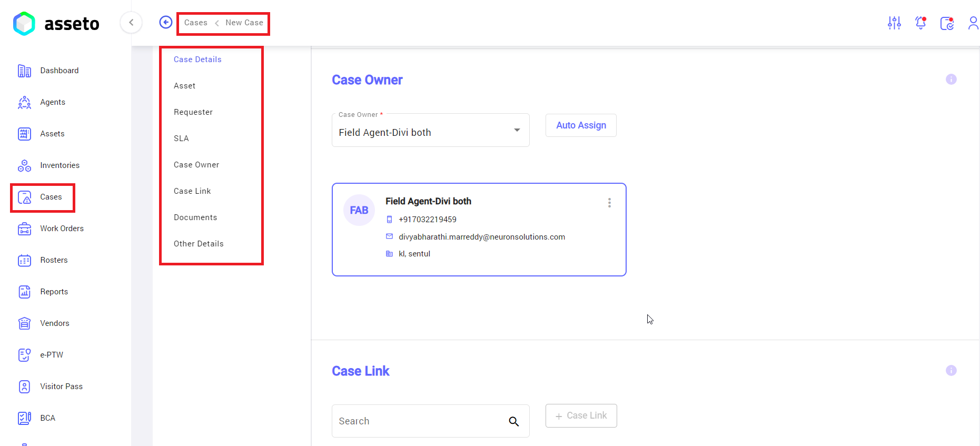Click the Dashboard sidebar icon
This screenshot has width=980, height=446.
(x=24, y=71)
